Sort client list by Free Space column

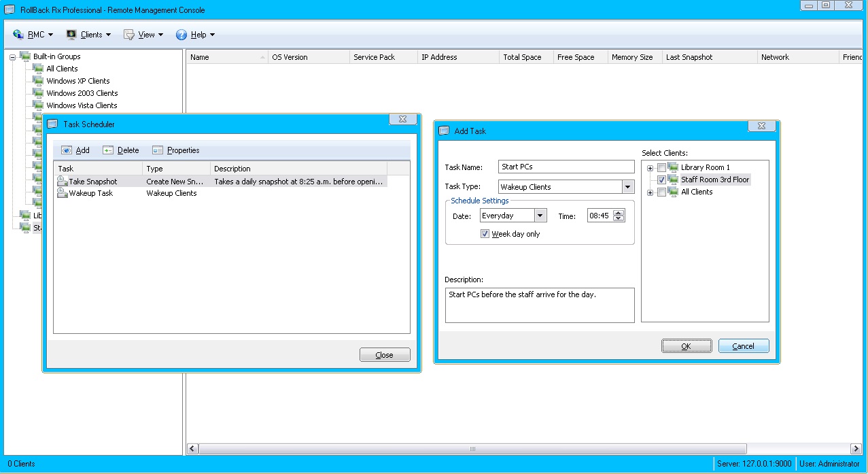pos(580,57)
